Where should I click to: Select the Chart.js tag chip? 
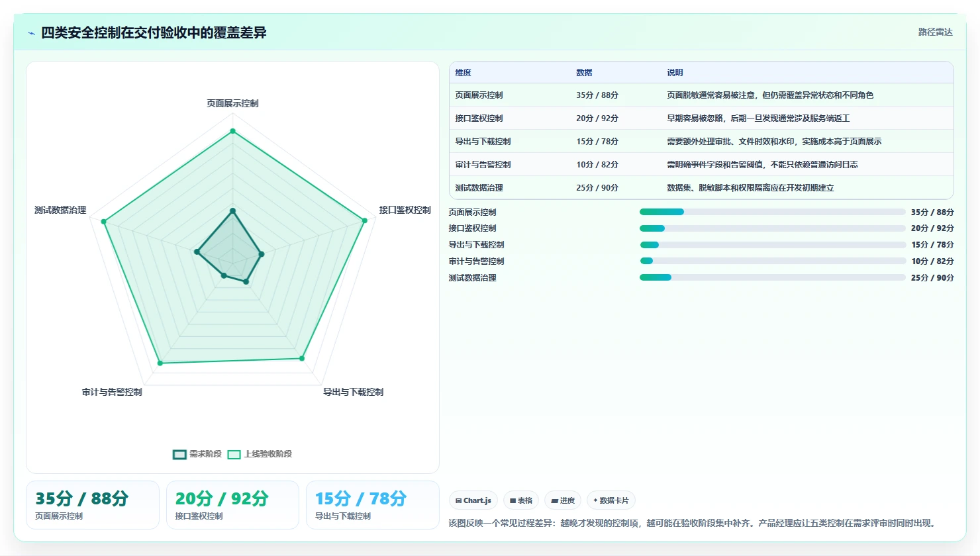coord(473,500)
